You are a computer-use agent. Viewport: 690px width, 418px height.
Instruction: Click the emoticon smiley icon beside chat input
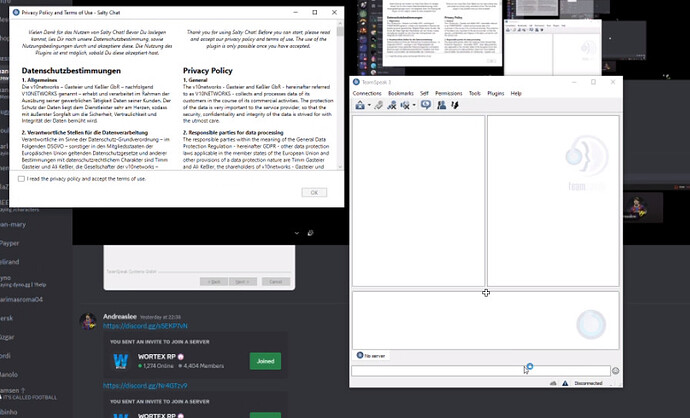point(616,371)
